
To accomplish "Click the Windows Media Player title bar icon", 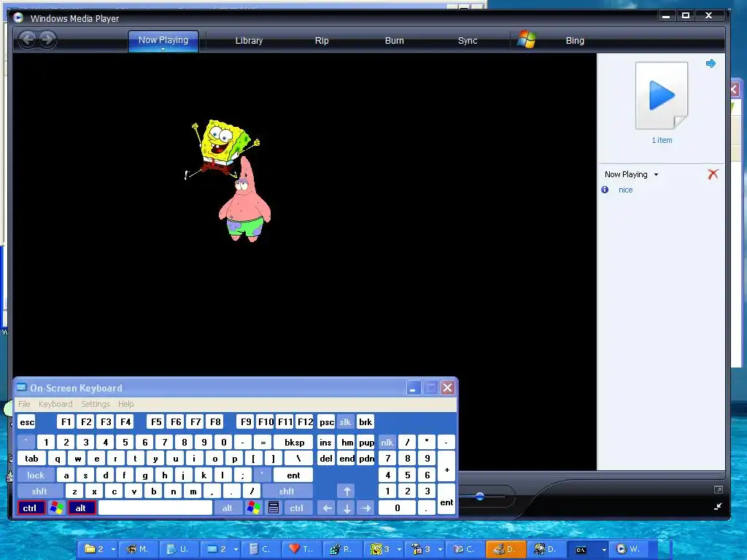I will [x=18, y=18].
